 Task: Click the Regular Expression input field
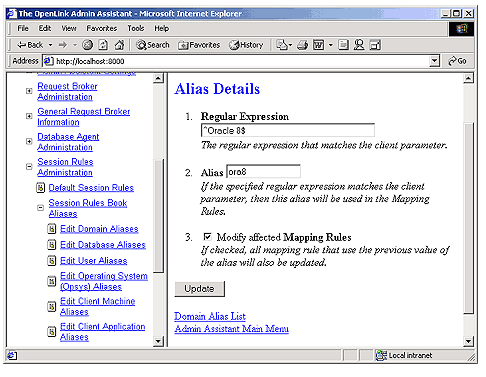tap(288, 130)
